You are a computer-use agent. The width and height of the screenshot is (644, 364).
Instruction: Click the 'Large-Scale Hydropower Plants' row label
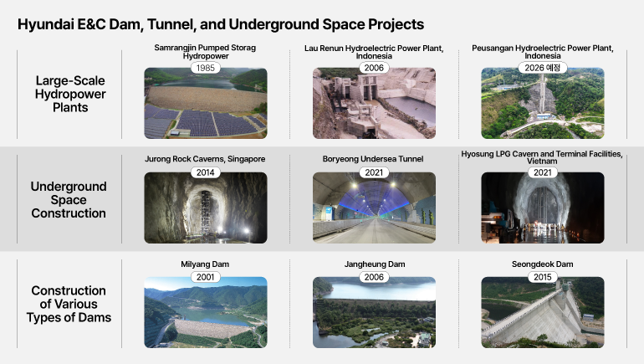[x=70, y=94]
